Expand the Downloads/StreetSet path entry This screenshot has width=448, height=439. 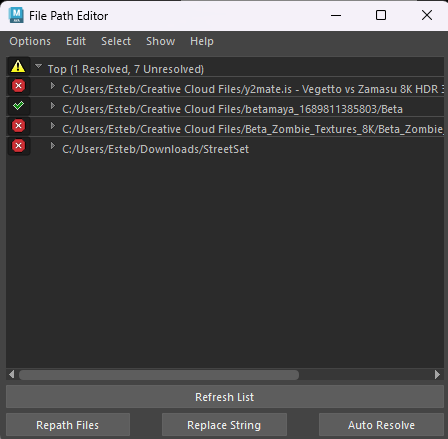(53, 146)
